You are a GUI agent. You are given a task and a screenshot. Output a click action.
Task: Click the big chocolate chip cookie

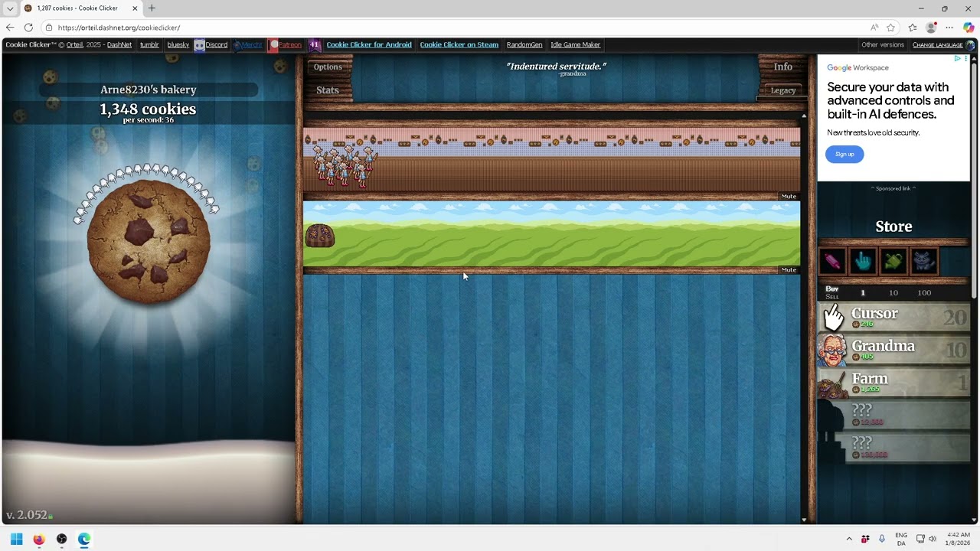[x=149, y=241]
